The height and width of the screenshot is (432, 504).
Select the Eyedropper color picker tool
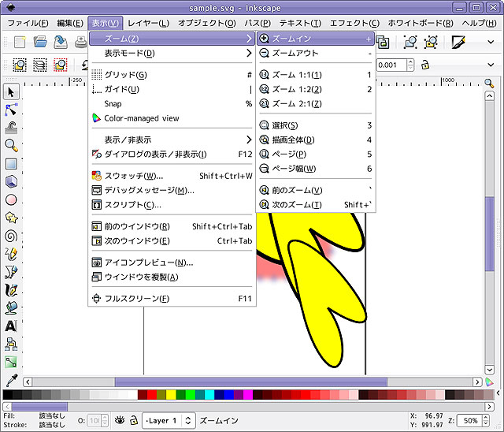coord(11,380)
